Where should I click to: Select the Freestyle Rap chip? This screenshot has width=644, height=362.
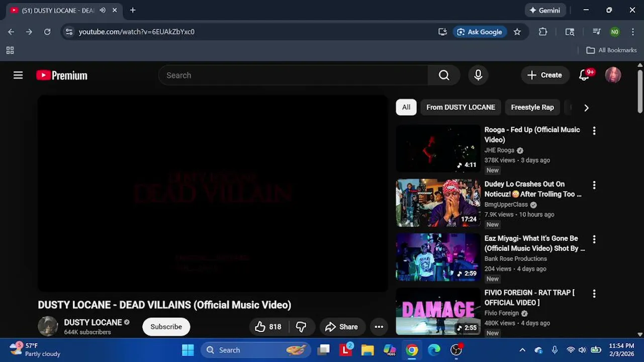(x=532, y=107)
